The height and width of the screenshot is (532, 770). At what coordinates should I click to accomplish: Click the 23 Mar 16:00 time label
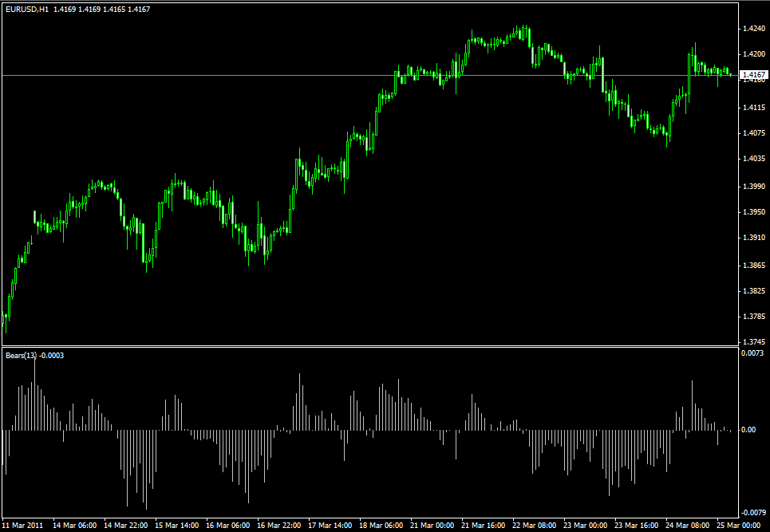click(637, 525)
